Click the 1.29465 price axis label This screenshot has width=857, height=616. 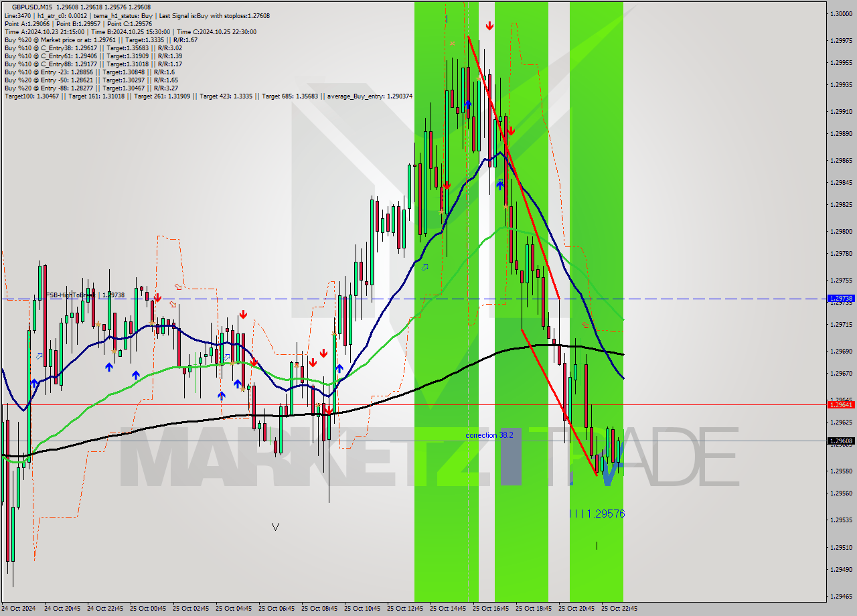[x=842, y=596]
